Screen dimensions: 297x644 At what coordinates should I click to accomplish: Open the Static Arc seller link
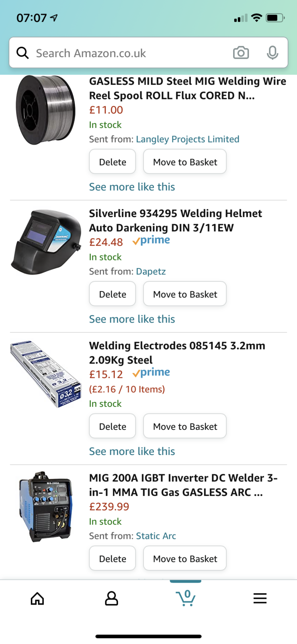(x=156, y=536)
